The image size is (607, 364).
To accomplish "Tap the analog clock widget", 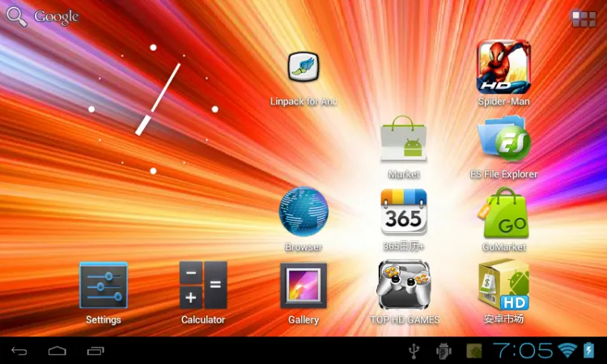I will click(152, 108).
